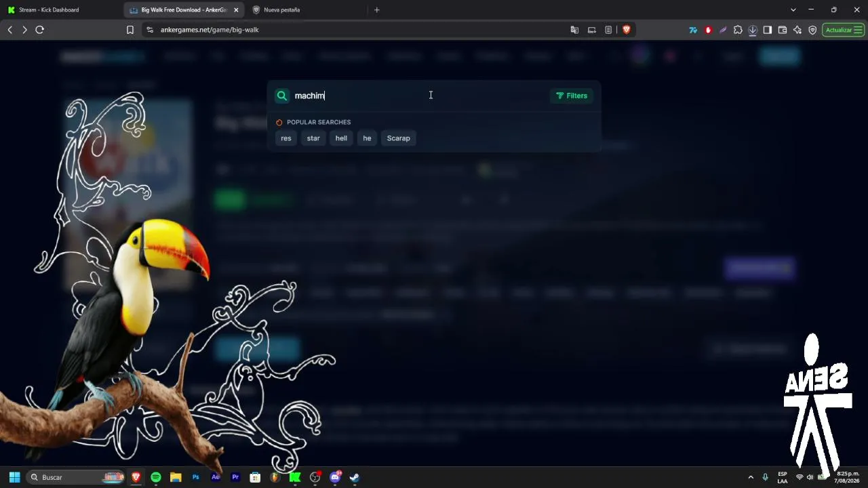Open a new browser tab

pos(377,9)
